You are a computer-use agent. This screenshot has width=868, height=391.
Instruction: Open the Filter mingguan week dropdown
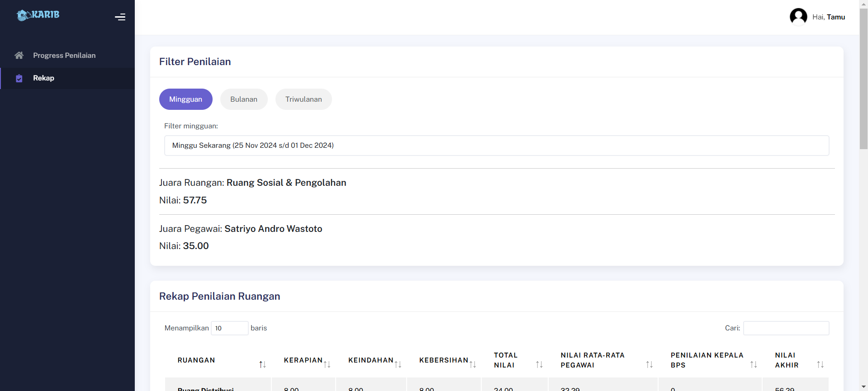496,146
